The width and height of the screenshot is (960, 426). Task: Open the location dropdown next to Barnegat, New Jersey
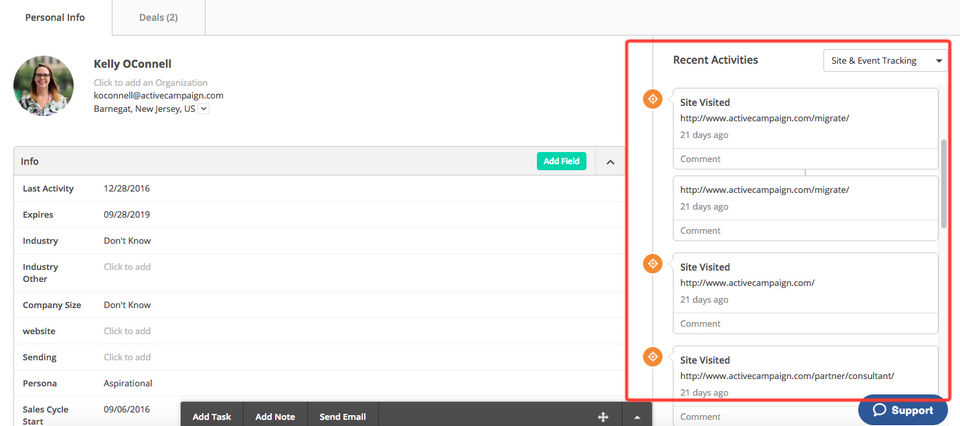tap(204, 109)
